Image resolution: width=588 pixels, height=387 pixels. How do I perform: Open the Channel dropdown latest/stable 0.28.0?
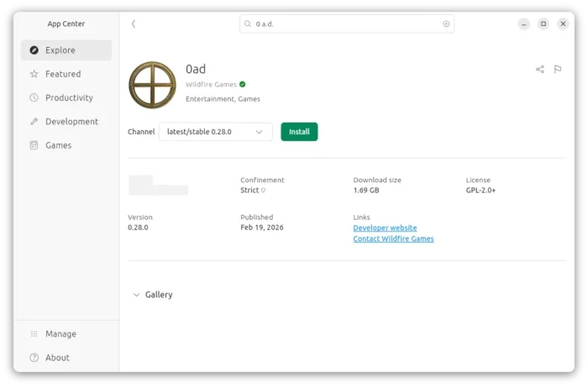point(216,132)
